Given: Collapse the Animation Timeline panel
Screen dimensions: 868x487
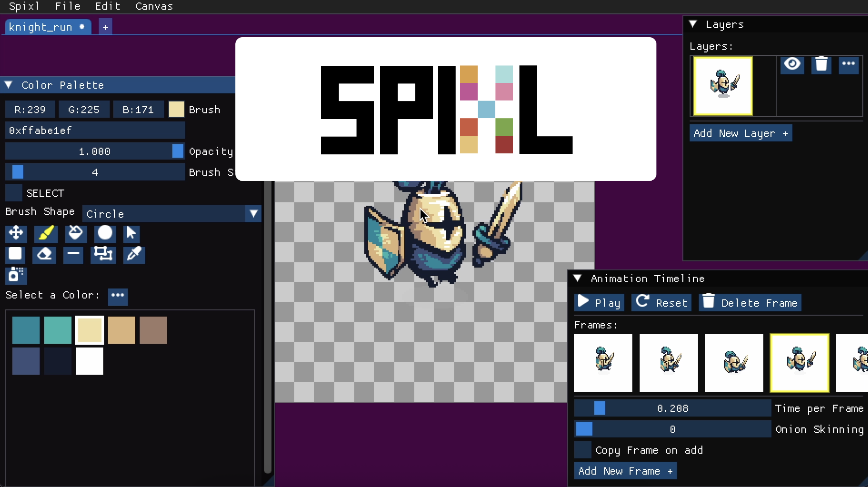Looking at the screenshot, I should 577,278.
